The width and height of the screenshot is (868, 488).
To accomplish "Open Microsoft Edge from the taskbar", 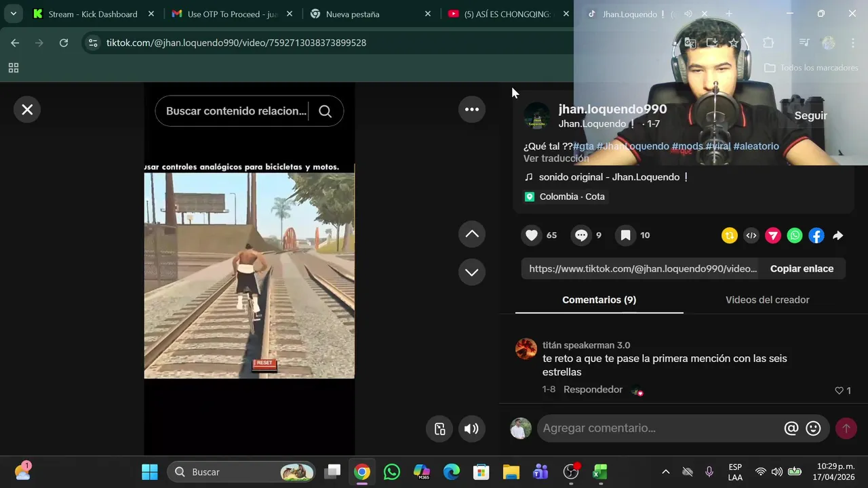I will 451,472.
